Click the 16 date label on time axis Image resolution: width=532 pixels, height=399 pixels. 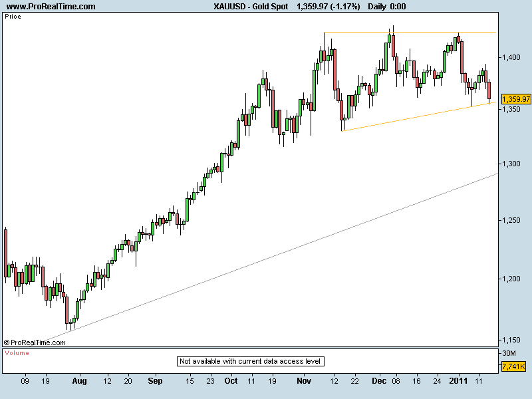pos(417,381)
